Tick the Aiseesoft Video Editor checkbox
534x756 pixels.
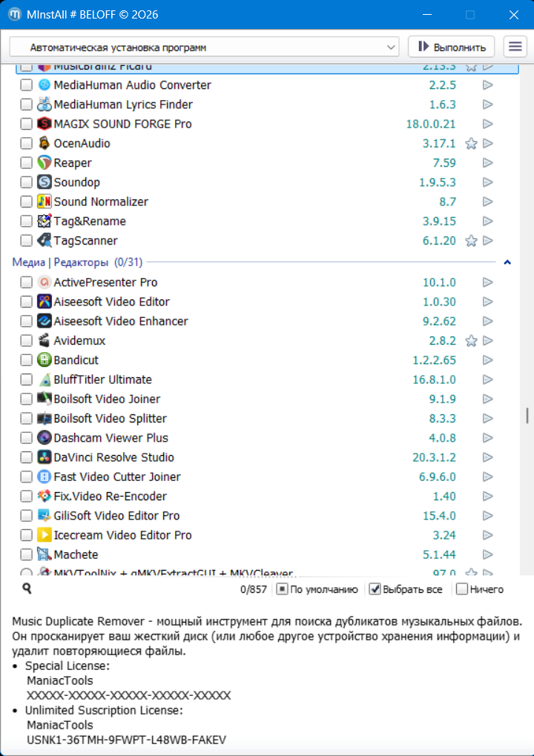(26, 302)
